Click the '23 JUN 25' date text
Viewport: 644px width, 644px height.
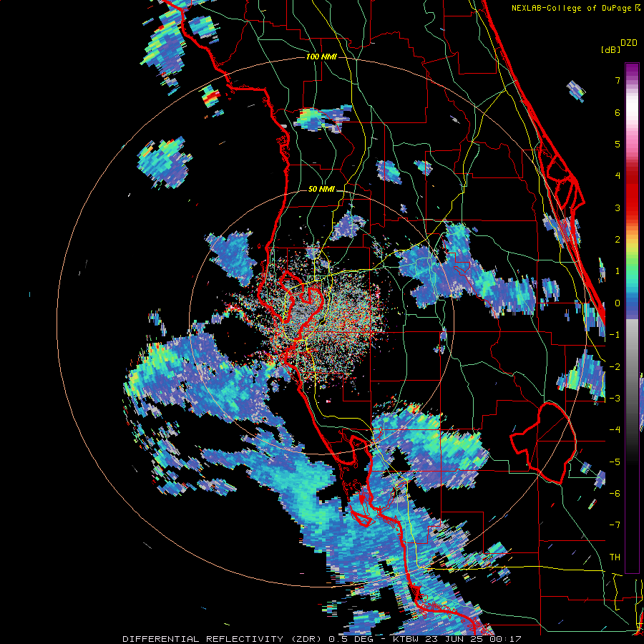pos(454,639)
